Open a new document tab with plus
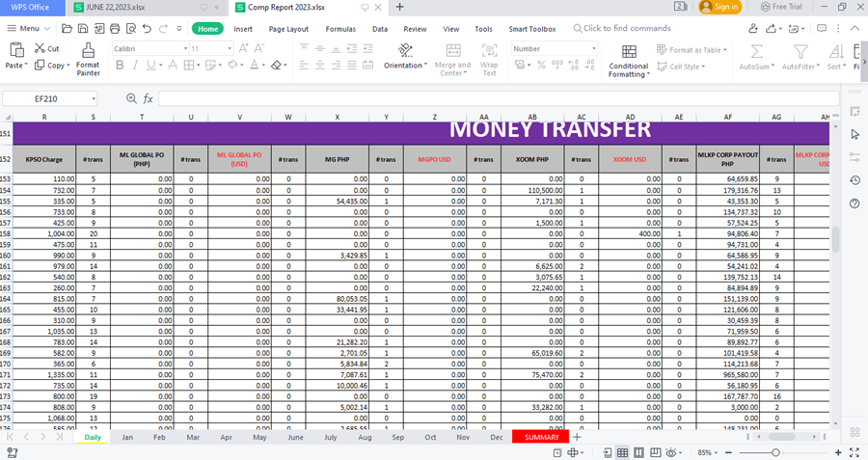The height and width of the screenshot is (460, 868). 399,7
